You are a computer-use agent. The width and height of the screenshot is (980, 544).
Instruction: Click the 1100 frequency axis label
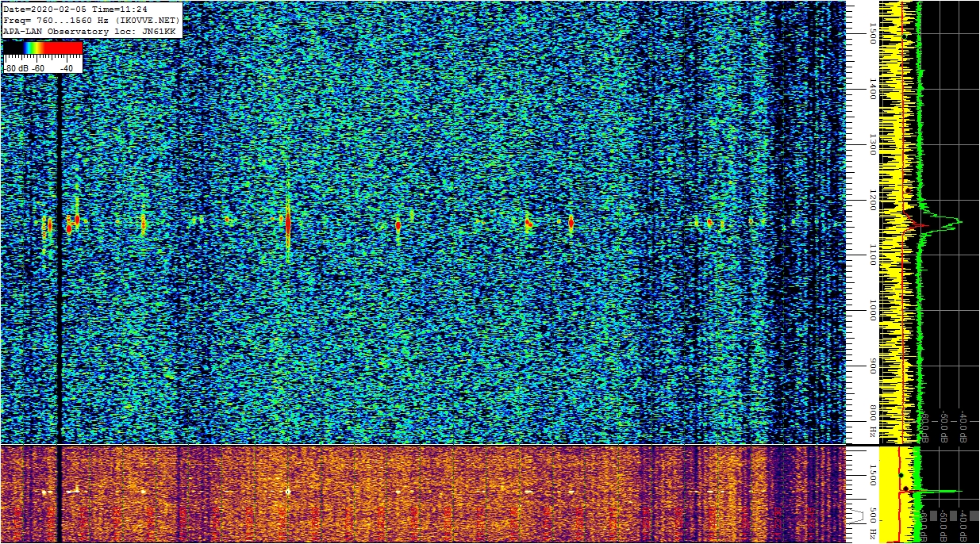873,255
